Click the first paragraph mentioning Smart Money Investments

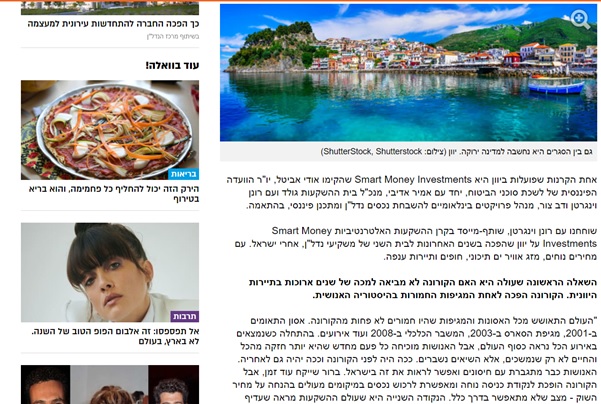click(412, 192)
